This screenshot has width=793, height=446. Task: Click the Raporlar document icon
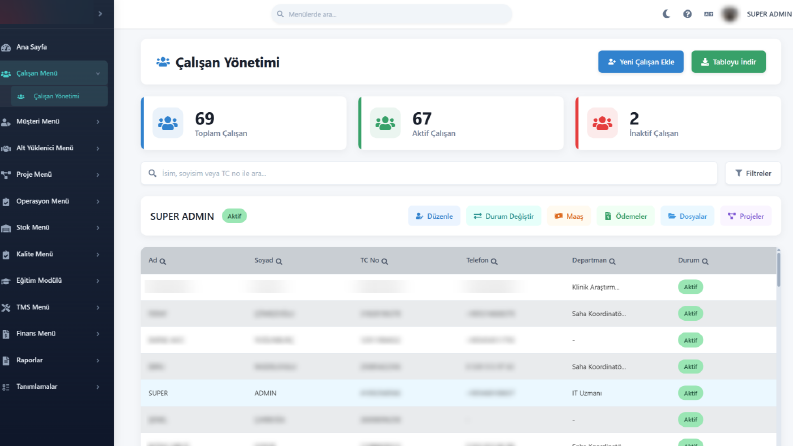6,361
